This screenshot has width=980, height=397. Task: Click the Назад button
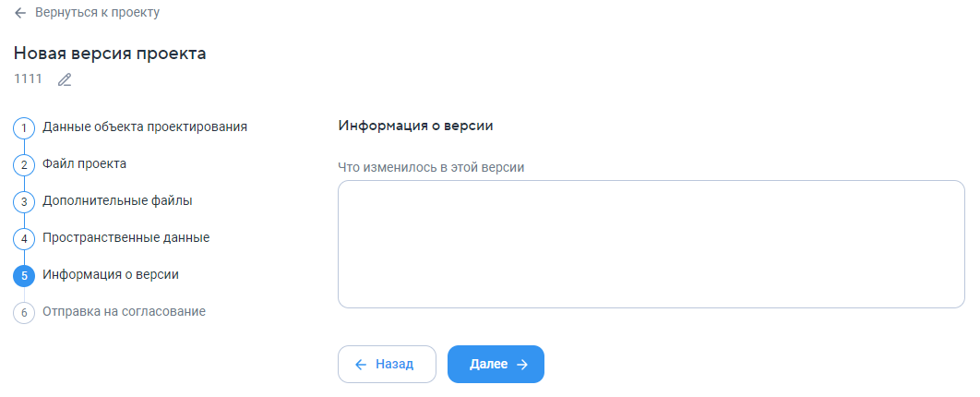pyautogui.click(x=387, y=364)
